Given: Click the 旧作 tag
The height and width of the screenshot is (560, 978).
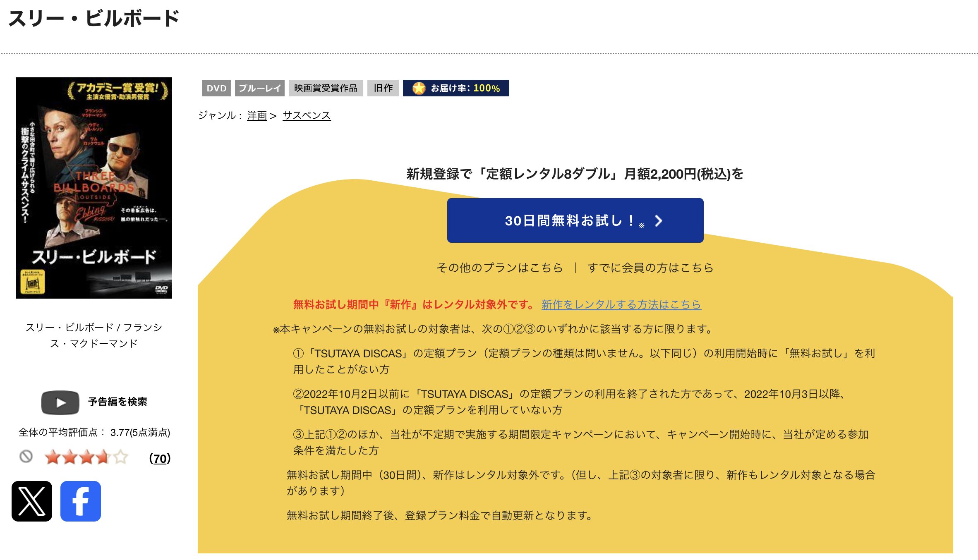Looking at the screenshot, I should coord(383,88).
